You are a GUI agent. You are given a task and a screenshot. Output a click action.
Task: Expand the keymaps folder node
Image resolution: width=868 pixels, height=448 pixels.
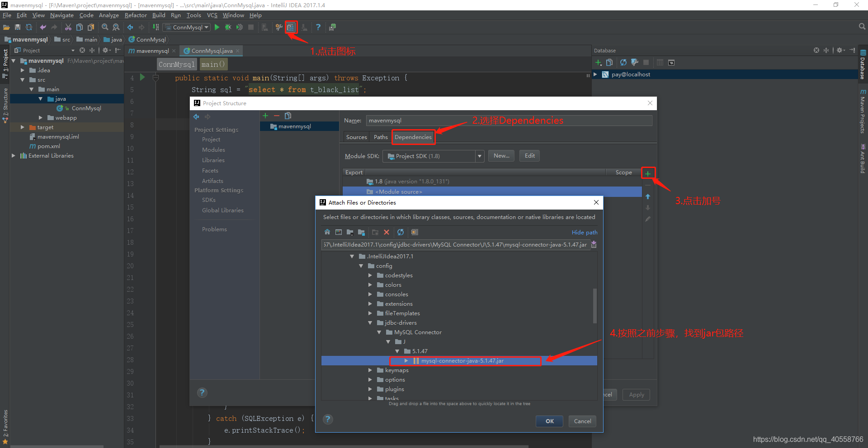(370, 370)
